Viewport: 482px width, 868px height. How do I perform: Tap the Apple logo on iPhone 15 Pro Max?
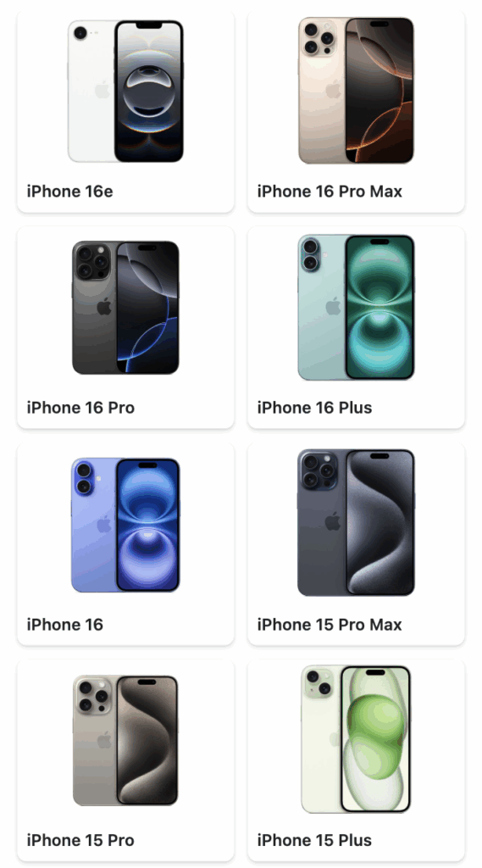click(333, 521)
